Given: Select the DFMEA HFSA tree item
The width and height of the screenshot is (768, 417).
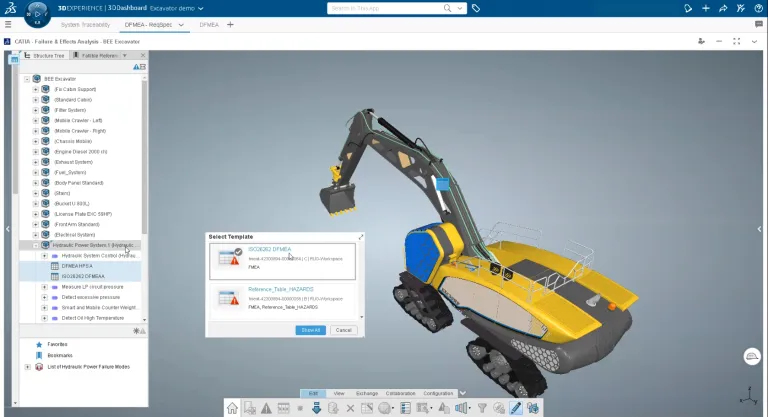Looking at the screenshot, I should (x=76, y=266).
